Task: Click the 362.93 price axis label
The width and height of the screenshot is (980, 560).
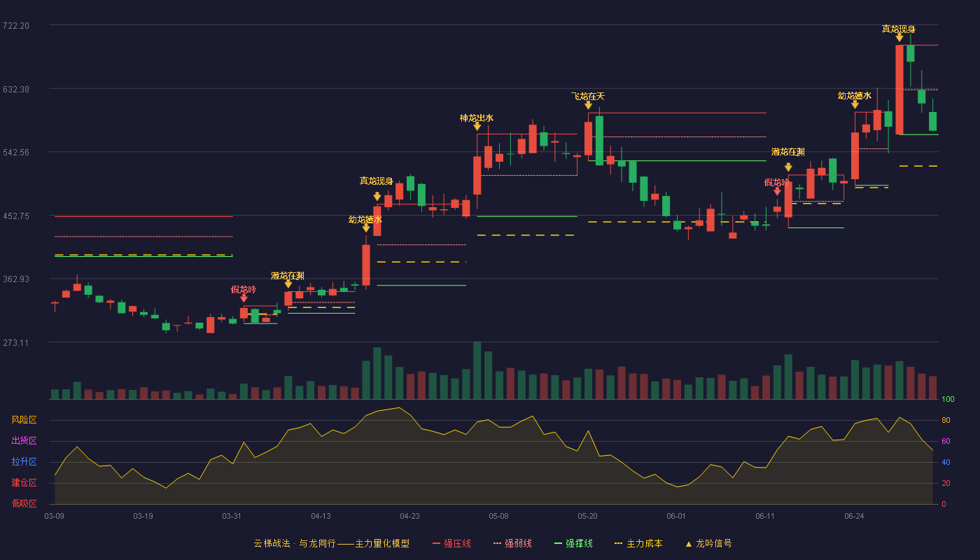Action: click(16, 279)
